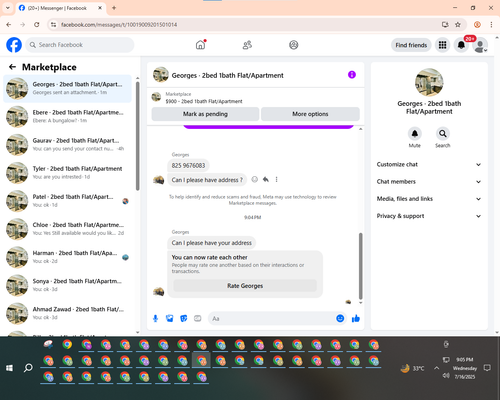Viewport: 500px width, 400px height.
Task: Search in conversation magnifier icon
Action: (x=443, y=134)
